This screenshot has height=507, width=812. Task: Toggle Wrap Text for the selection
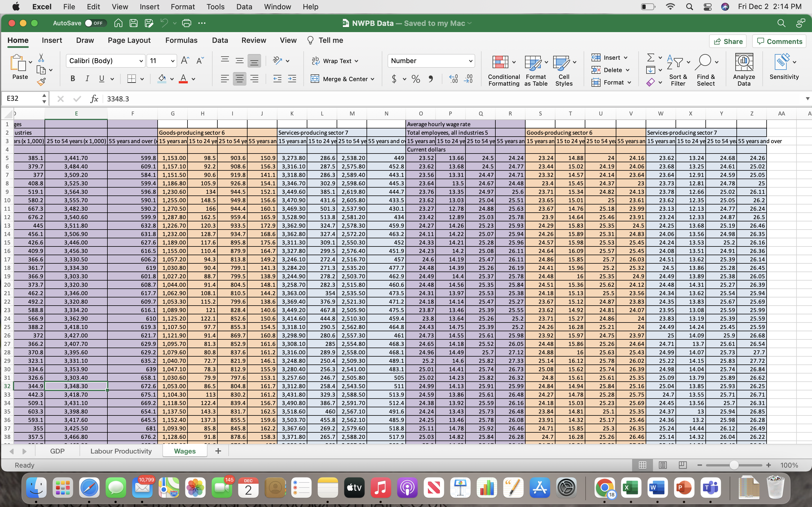pyautogui.click(x=335, y=61)
